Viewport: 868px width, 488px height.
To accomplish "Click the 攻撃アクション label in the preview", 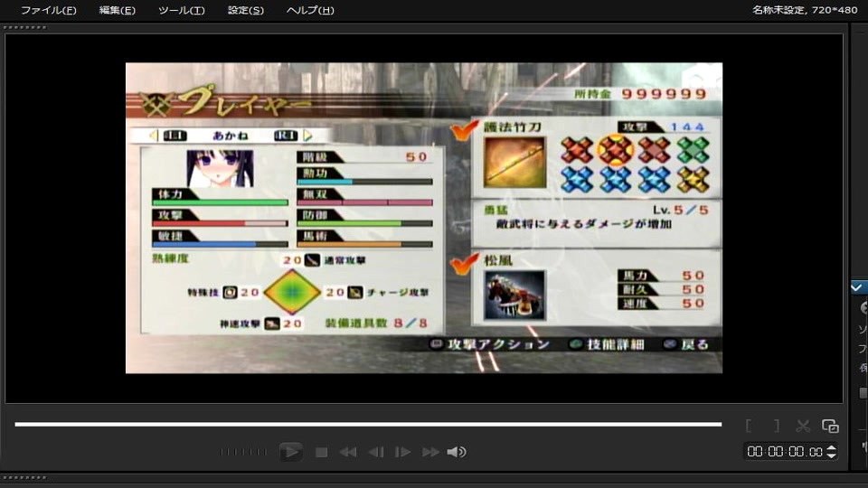I will pos(498,344).
